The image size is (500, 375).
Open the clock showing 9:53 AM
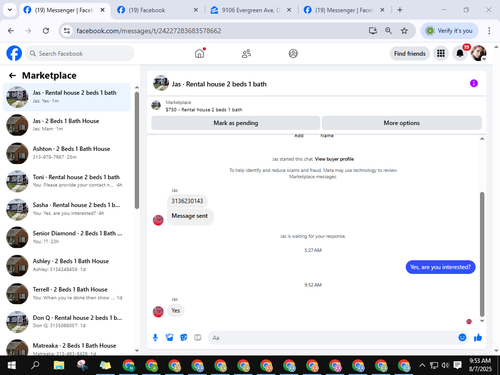click(480, 365)
